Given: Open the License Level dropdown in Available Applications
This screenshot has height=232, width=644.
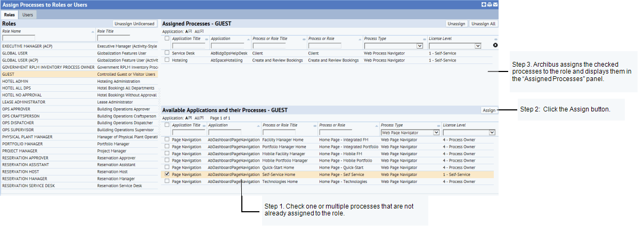Looking at the screenshot, I should click(469, 132).
